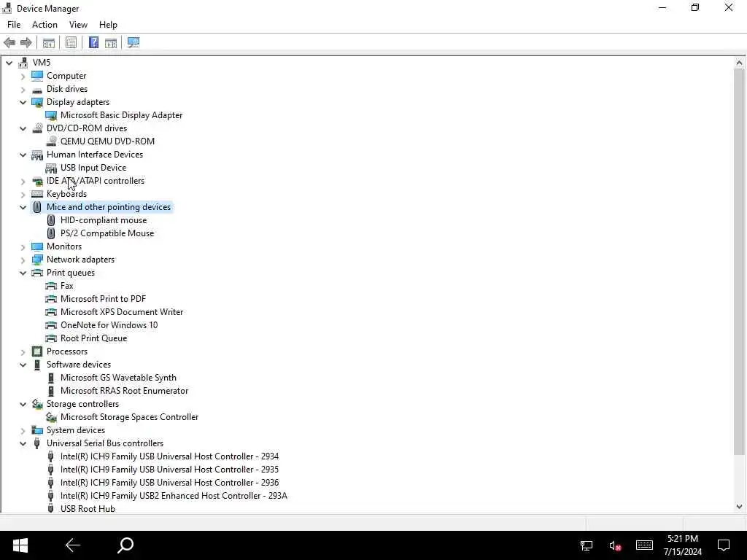Viewport: 747px width, 560px height.
Task: Click the Display adapters category icon
Action: [x=37, y=102]
